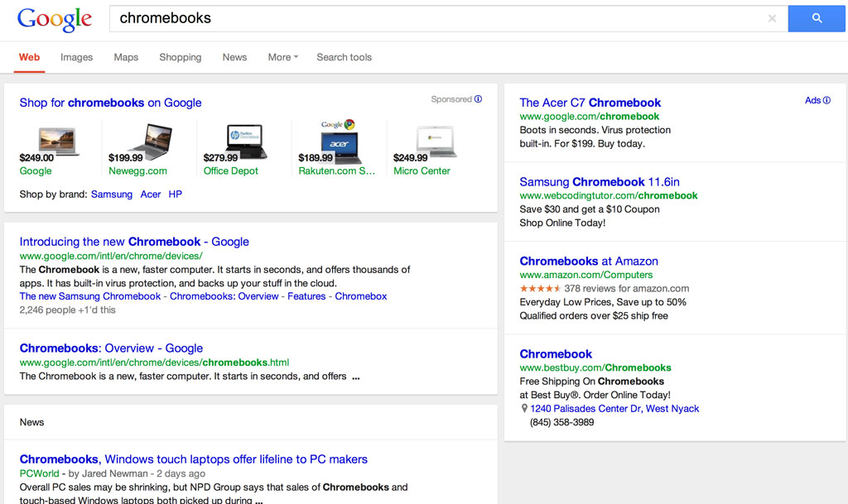Open the Sponsored info icon

[x=478, y=98]
